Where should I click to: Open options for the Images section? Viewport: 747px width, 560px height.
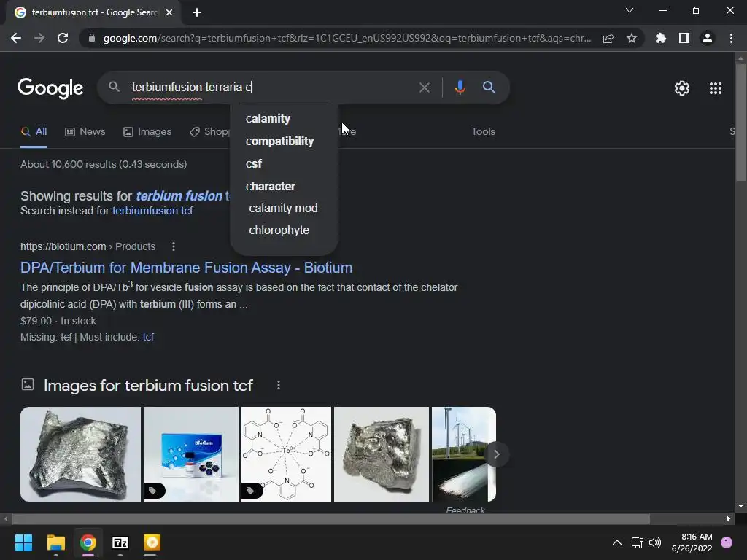coord(279,385)
